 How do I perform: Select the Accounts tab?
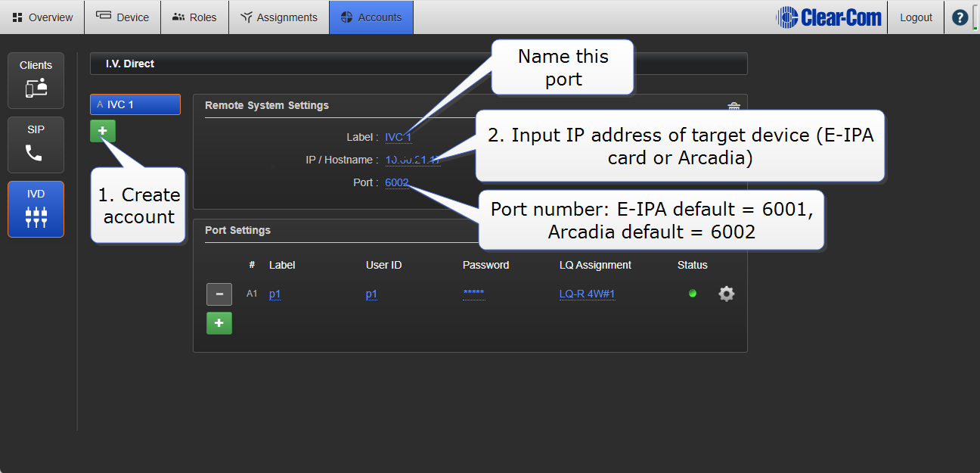click(371, 17)
